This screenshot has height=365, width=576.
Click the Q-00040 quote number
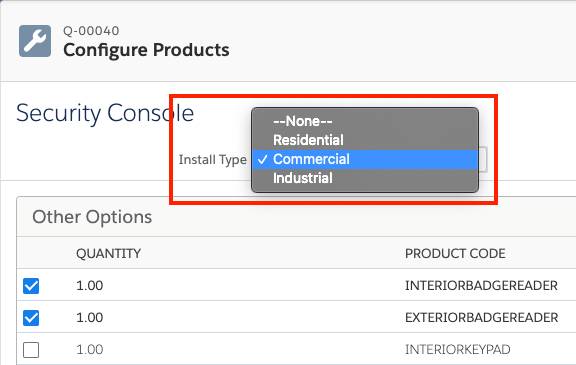click(91, 31)
